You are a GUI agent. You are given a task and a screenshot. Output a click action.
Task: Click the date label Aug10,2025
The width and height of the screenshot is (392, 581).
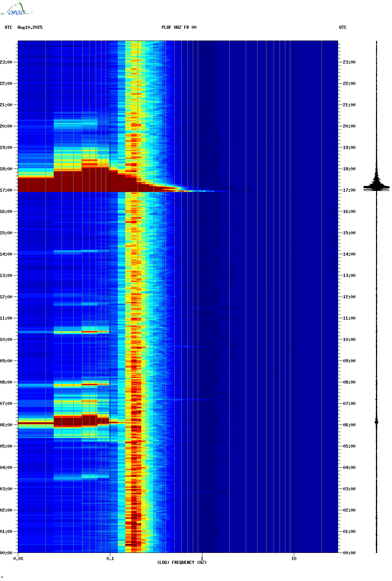[30, 27]
